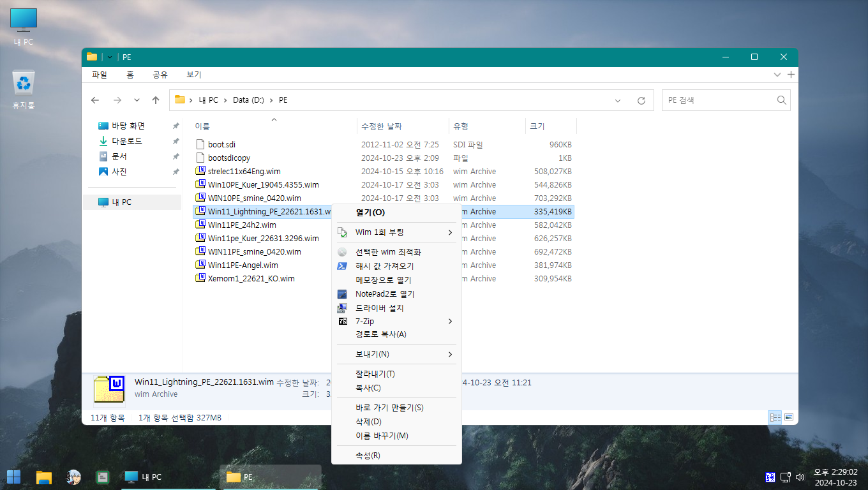Open the 파일 menu tab
Viewport: 868px width, 490px height.
tap(100, 75)
